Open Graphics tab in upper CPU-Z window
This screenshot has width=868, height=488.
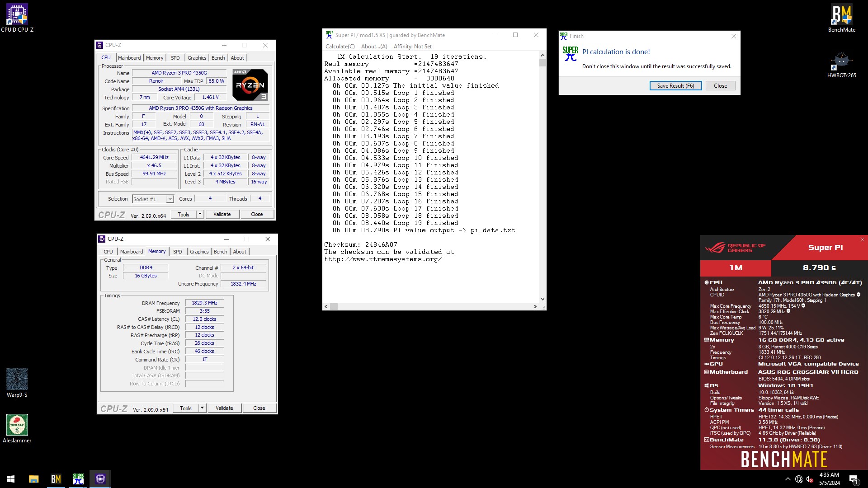(x=197, y=58)
